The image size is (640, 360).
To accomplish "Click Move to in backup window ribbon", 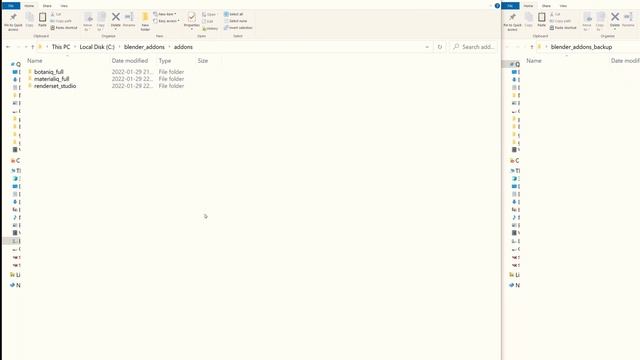I will [x=587, y=21].
